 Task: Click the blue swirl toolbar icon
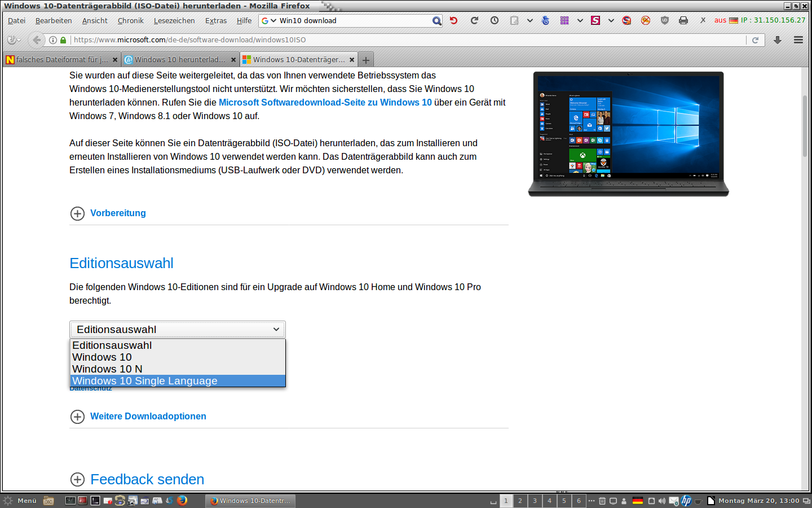tap(545, 20)
